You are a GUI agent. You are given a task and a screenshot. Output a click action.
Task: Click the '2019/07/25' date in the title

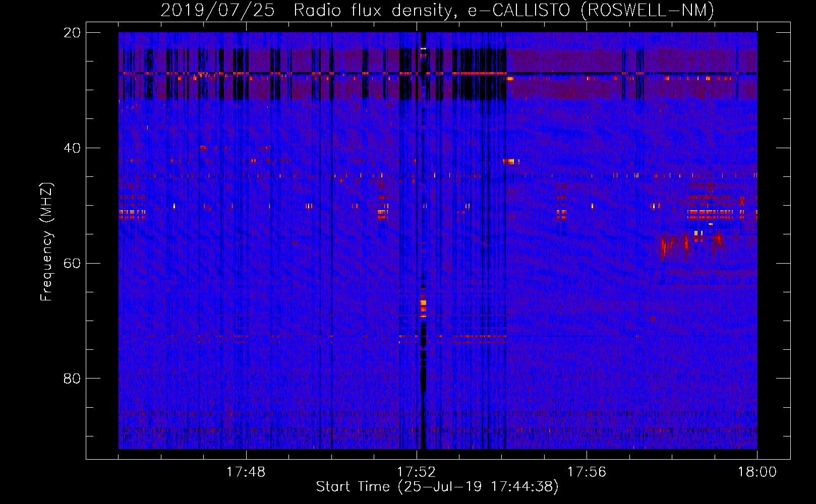pos(217,10)
